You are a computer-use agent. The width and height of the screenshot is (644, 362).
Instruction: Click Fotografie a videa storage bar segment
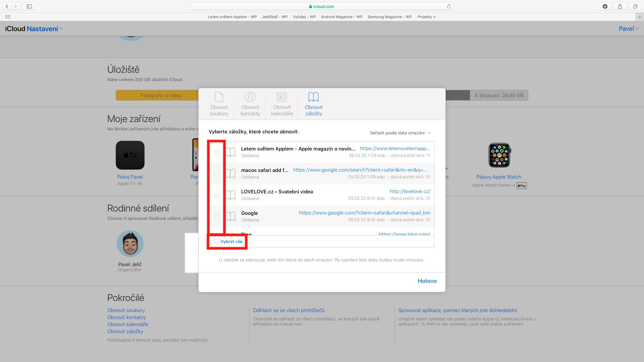pyautogui.click(x=161, y=96)
